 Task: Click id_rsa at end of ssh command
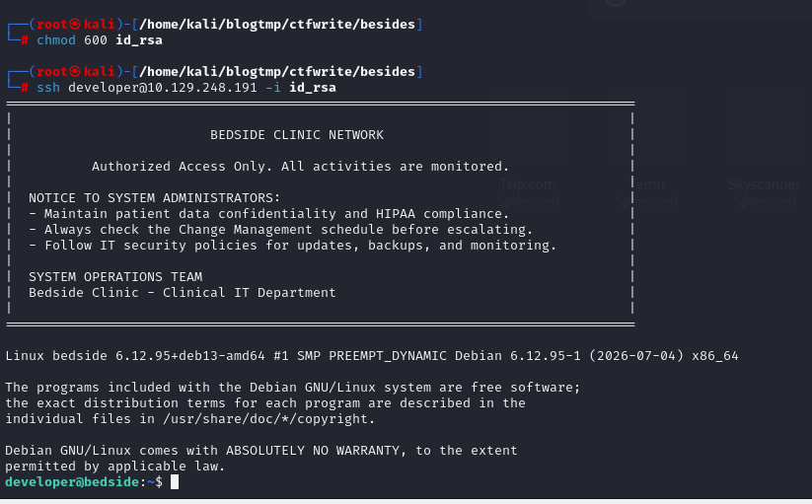click(312, 88)
